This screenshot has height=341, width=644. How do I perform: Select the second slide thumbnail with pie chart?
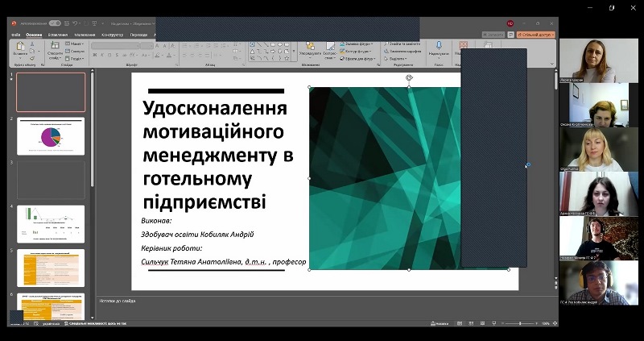click(x=51, y=136)
